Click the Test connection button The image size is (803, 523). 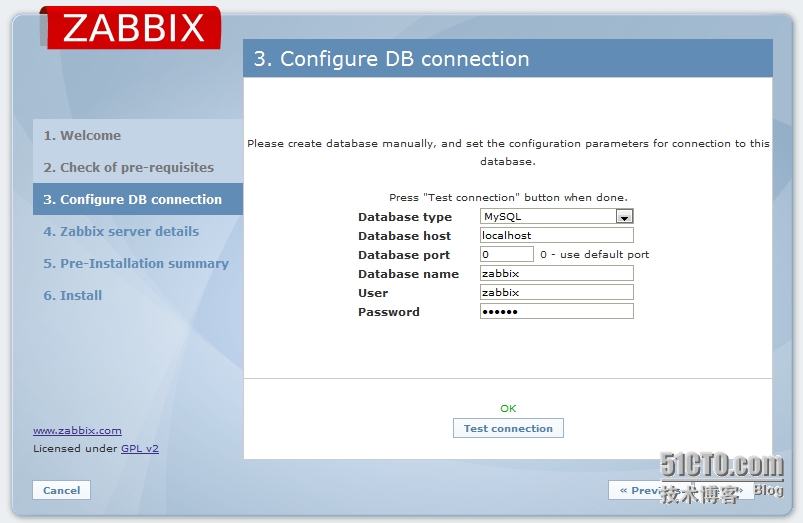pos(508,428)
